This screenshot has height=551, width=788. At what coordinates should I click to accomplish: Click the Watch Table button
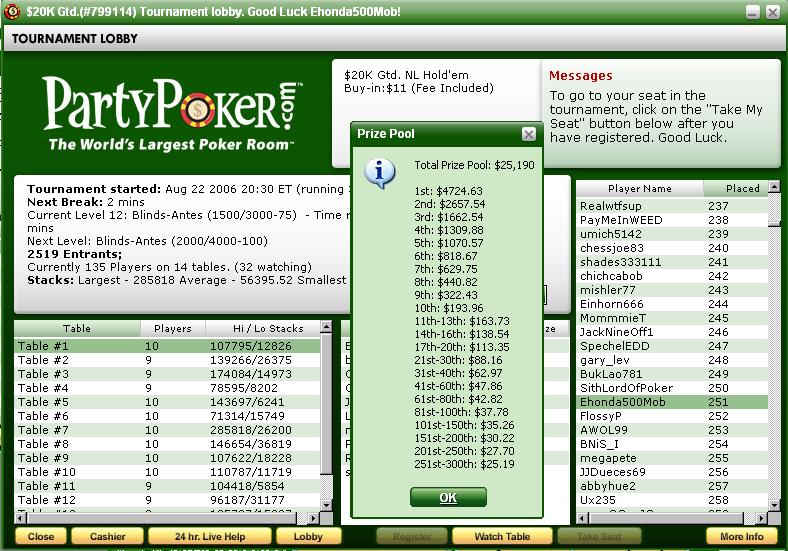(x=502, y=536)
